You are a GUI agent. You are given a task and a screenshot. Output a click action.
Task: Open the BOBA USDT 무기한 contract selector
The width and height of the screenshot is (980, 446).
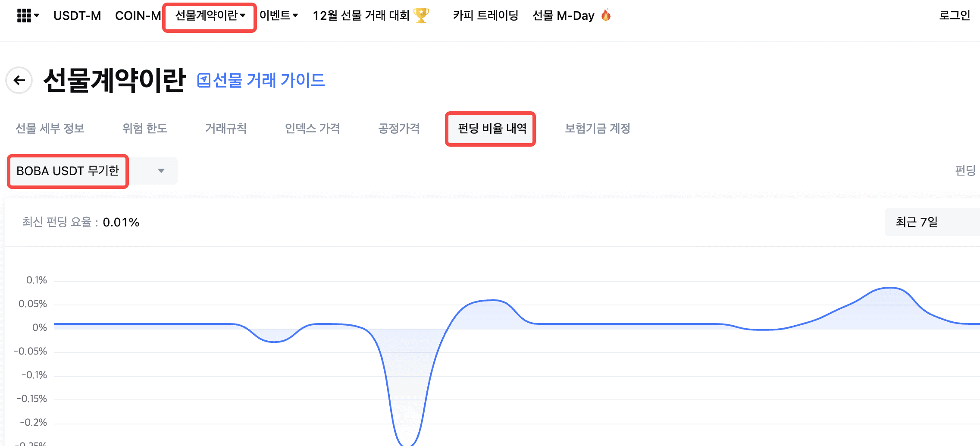[68, 171]
